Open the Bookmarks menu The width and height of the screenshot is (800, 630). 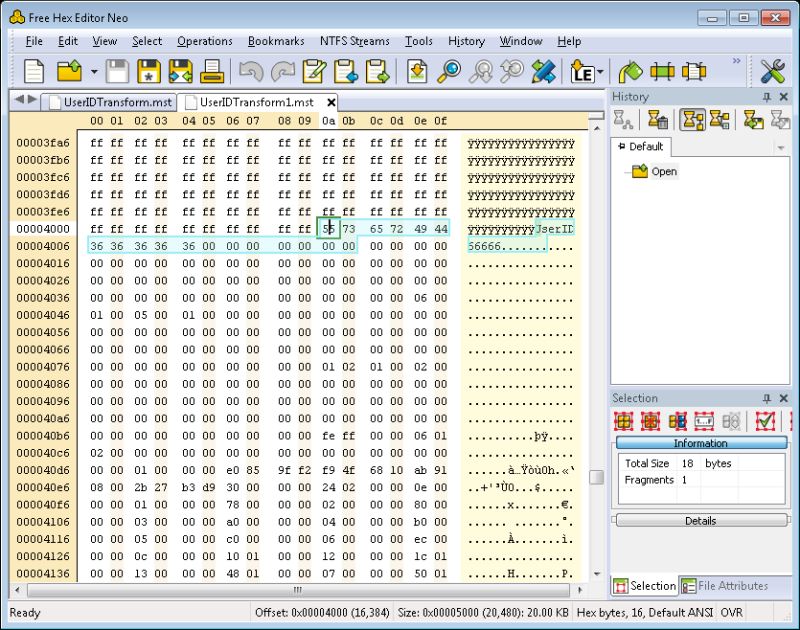[x=276, y=41]
